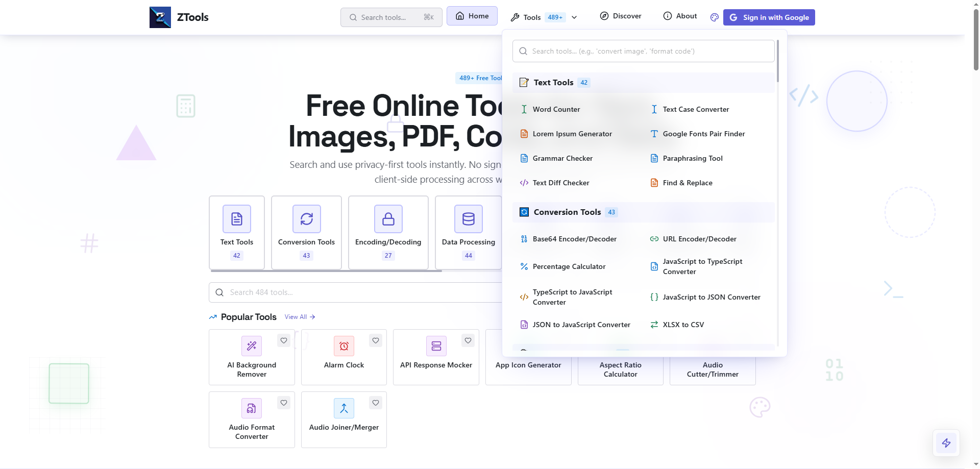Toggle the heart on API Response Mocker

(468, 340)
